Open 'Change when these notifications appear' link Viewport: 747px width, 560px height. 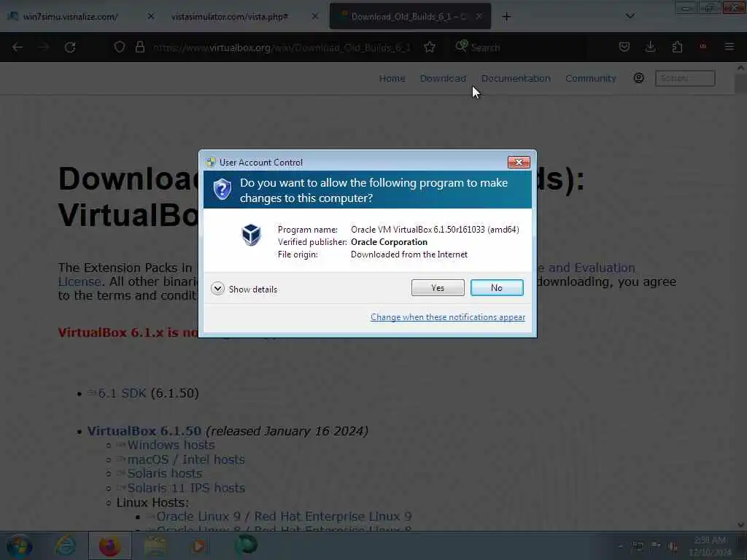(448, 317)
